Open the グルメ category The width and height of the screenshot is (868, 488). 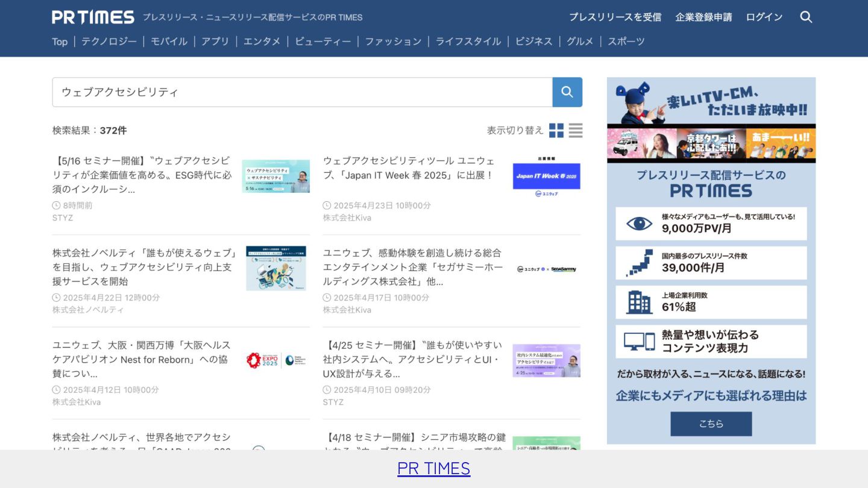pos(580,42)
